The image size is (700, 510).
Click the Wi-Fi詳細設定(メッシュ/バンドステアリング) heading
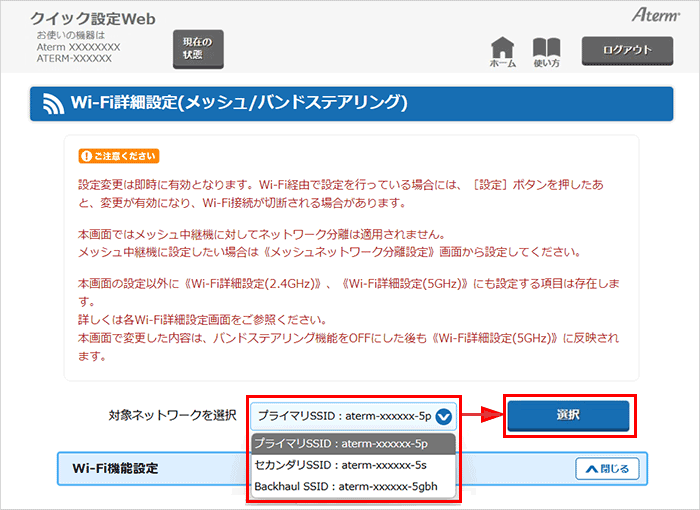[240, 103]
